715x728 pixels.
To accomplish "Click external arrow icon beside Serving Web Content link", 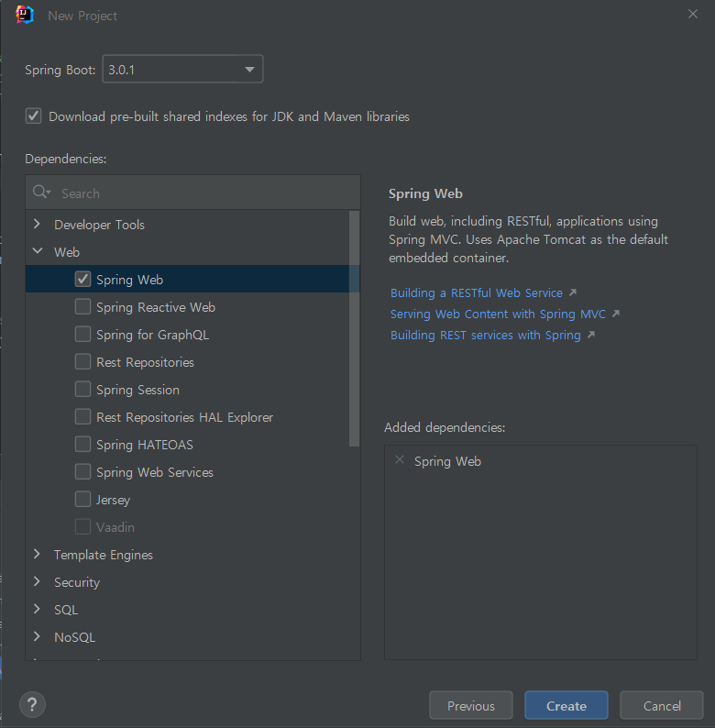I will click(x=616, y=314).
